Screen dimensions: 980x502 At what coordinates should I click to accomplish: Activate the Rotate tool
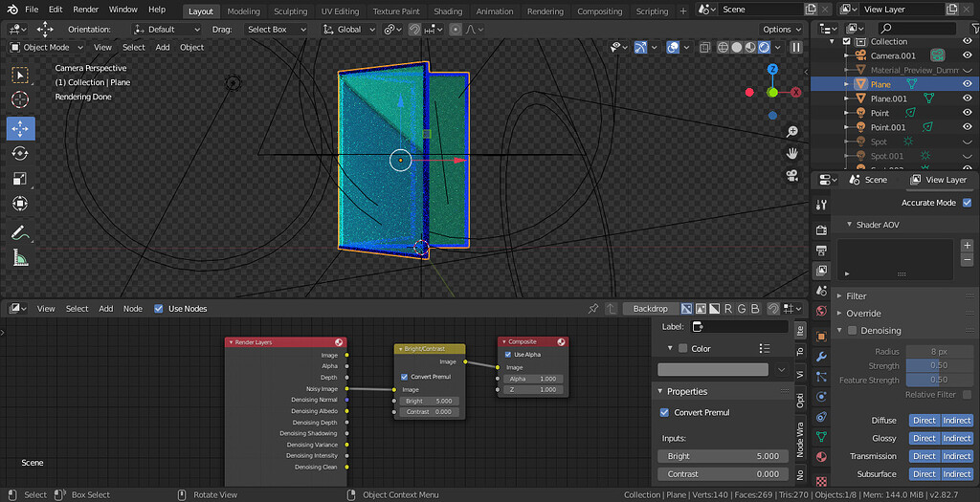tap(21, 154)
